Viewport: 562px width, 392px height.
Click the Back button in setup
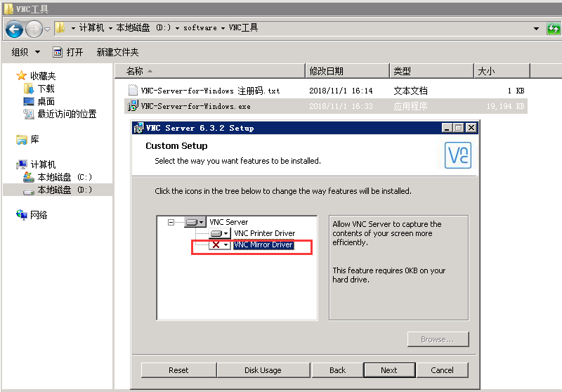tap(337, 370)
